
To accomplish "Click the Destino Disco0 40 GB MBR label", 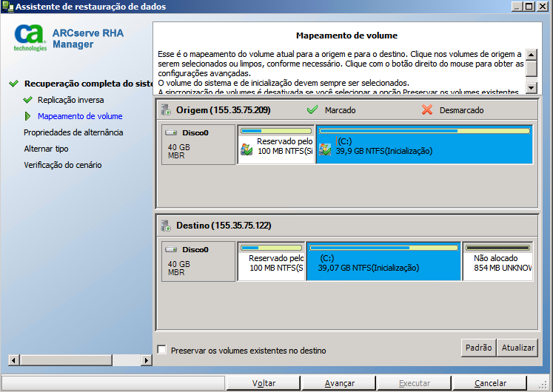I will pyautogui.click(x=198, y=261).
